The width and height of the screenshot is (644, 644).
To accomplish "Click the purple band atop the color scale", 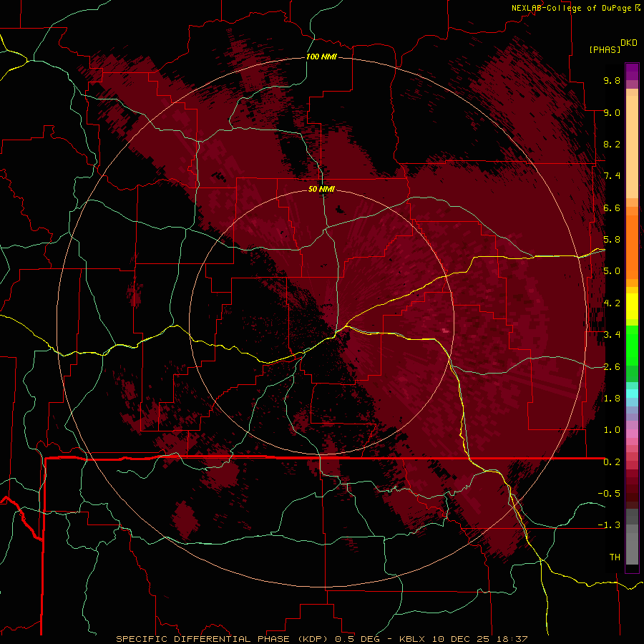I will click(632, 72).
